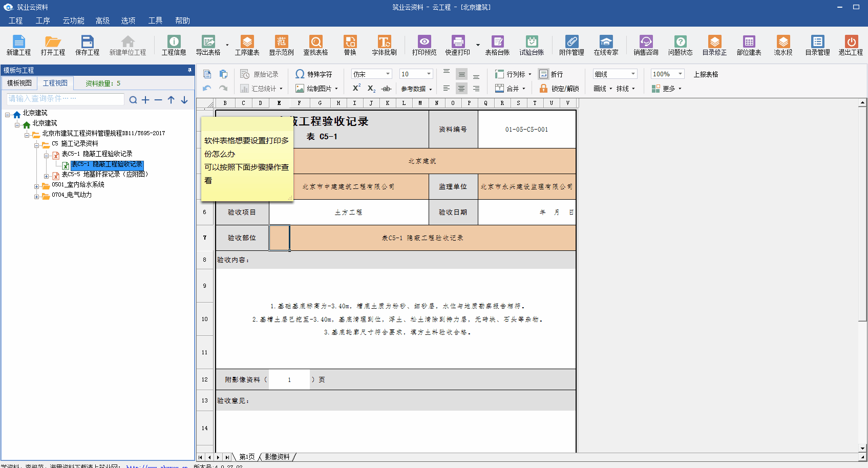Click the undo arrow in editing toolbar

[207, 89]
